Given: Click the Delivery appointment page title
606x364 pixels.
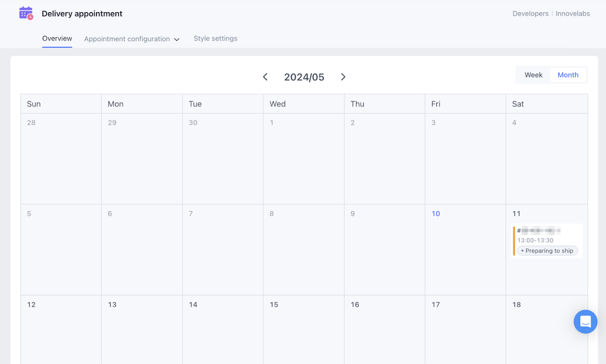Looking at the screenshot, I should click(82, 14).
